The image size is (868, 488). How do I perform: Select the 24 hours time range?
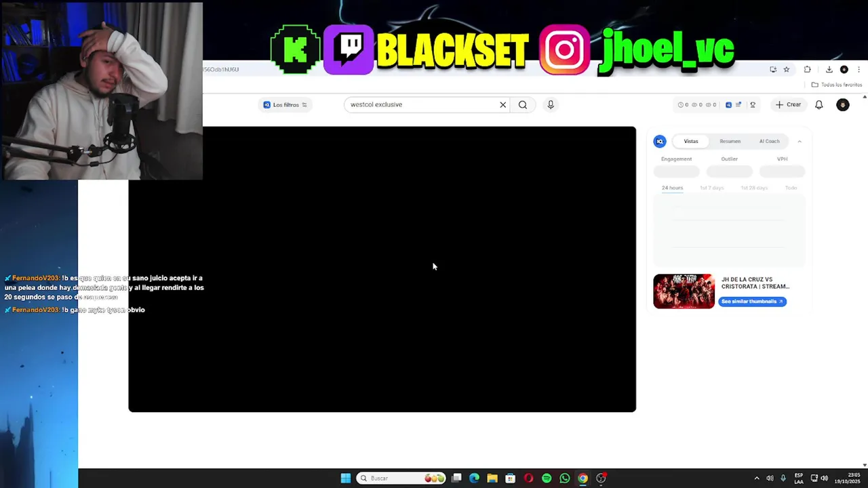(x=673, y=188)
